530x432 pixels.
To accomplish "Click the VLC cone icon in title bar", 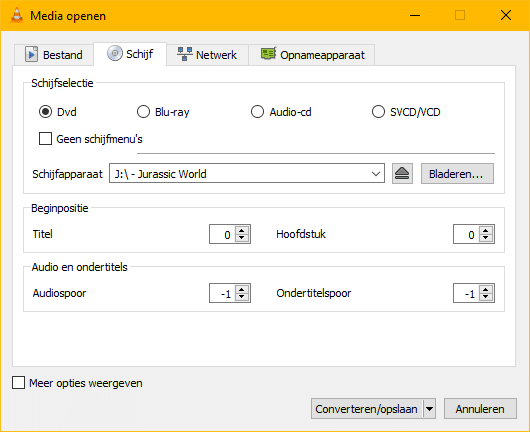I will pos(17,16).
